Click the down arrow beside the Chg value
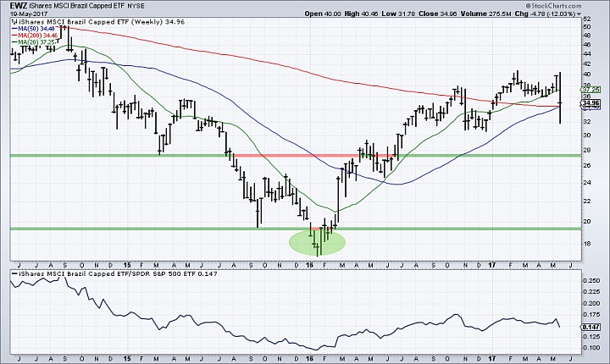The width and height of the screenshot is (610, 364). pos(579,14)
